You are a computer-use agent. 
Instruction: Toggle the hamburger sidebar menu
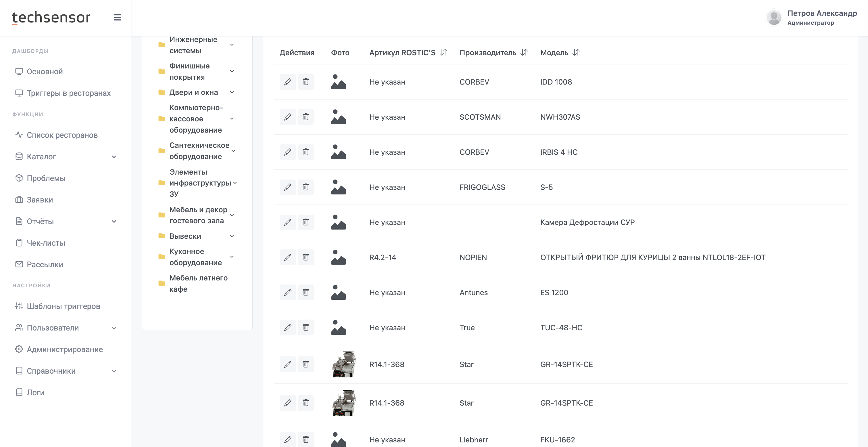pyautogui.click(x=117, y=17)
